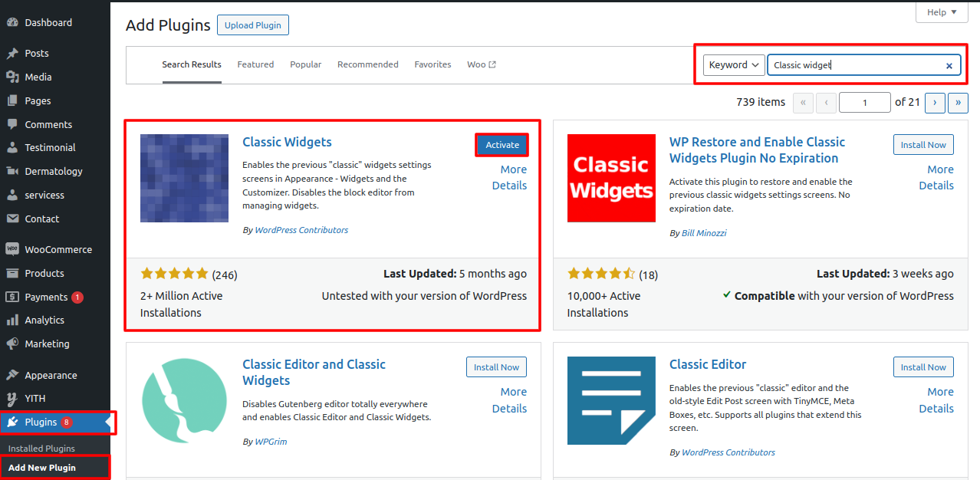Screen dimensions: 980x480
Task: Go to next results page arrow
Action: tap(935, 103)
